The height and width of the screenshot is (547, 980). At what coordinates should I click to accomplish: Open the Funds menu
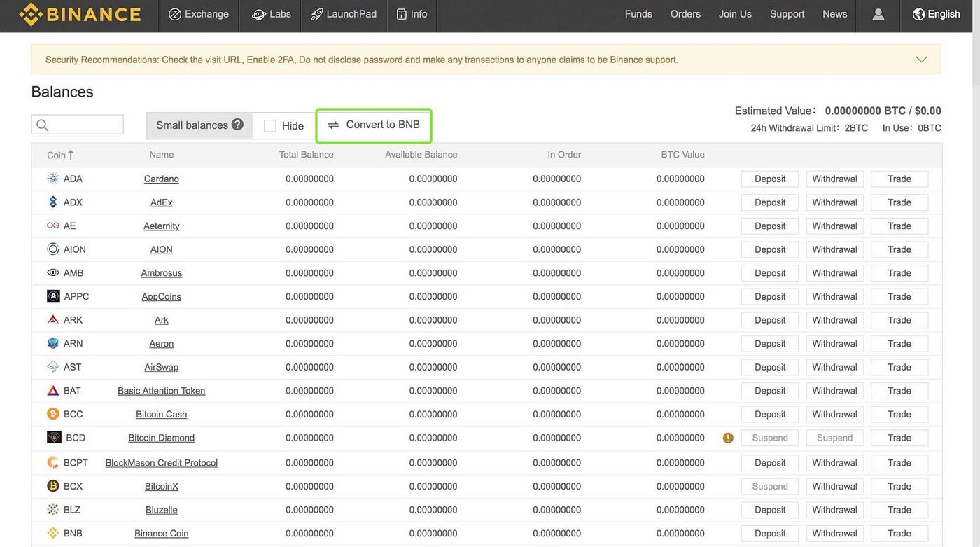point(638,14)
